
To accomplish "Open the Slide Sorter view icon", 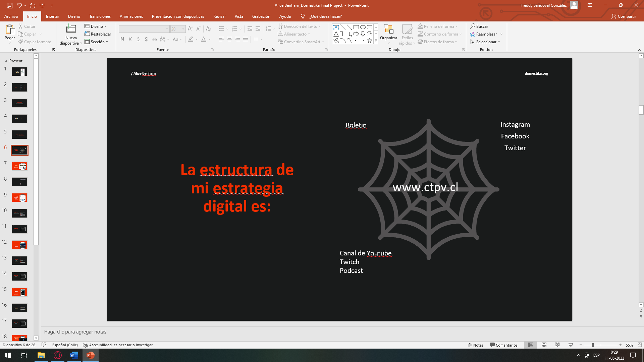I will [544, 345].
